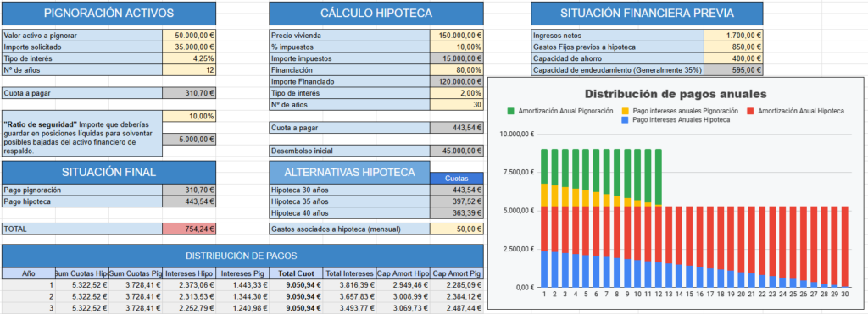Select the Gastos asociados a hipoteca 50,00 € cell
Viewport: 868px width, 314px height.
coord(457,229)
